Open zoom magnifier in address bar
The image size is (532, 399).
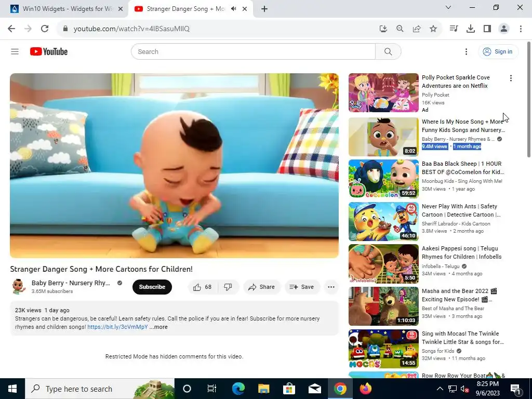click(400, 29)
